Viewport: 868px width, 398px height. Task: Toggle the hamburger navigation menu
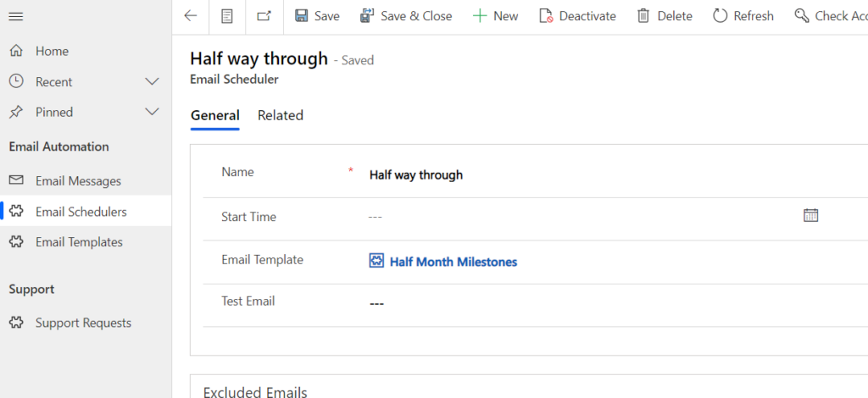pyautogui.click(x=16, y=17)
